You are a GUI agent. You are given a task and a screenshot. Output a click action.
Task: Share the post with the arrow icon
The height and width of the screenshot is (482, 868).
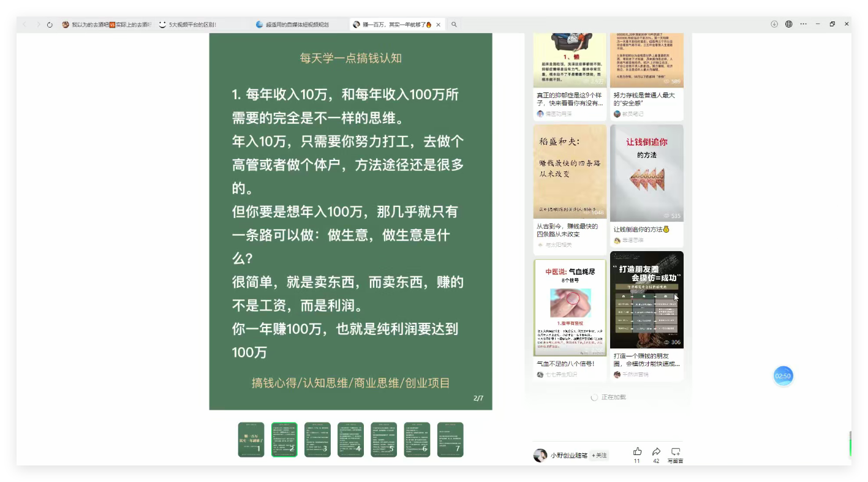(656, 451)
